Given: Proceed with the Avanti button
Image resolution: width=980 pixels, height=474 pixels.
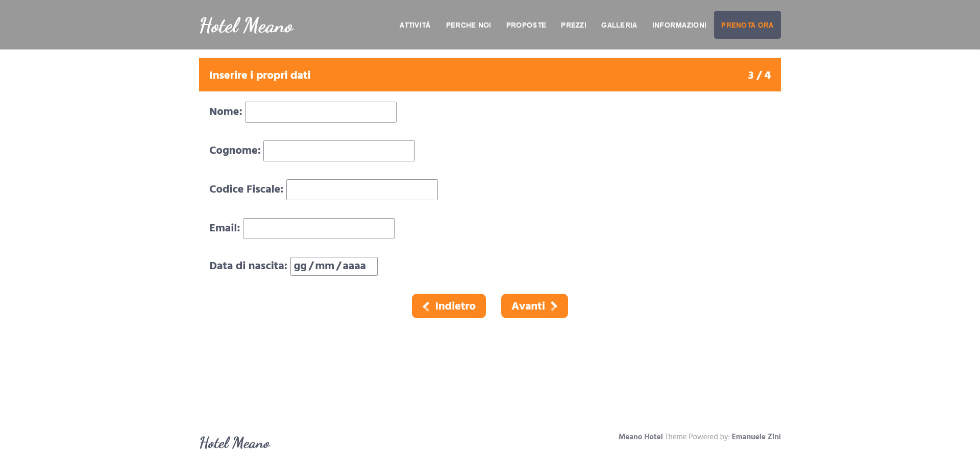Looking at the screenshot, I should click(x=534, y=306).
